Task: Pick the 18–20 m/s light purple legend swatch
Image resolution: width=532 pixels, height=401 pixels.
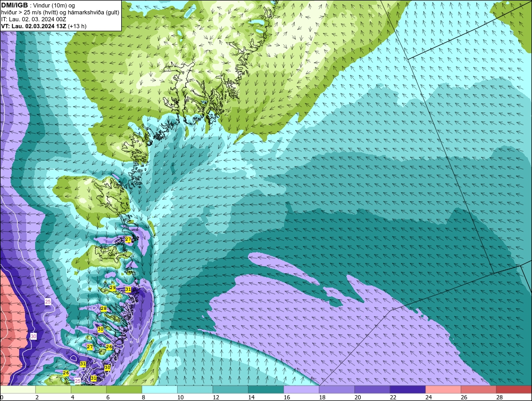Action: (x=337, y=389)
